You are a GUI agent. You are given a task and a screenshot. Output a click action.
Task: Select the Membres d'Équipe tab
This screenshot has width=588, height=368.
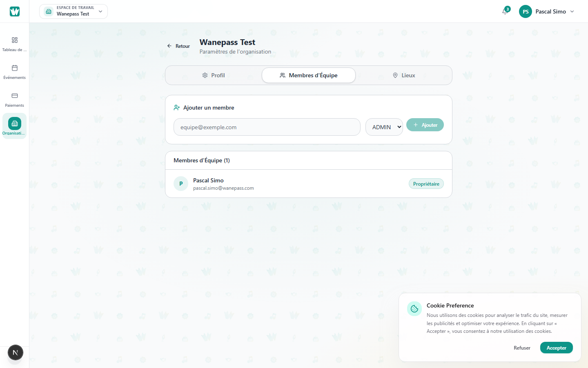(x=309, y=75)
